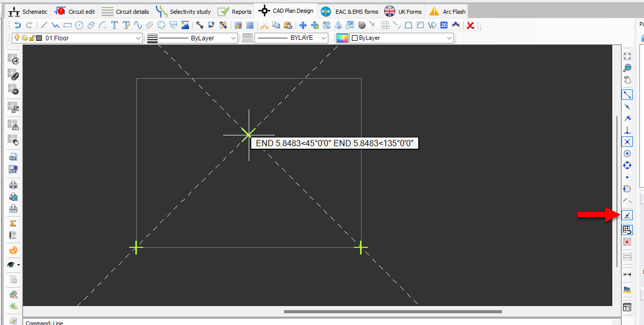Toggle Midpoint object snap
Image resolution: width=644 pixels, height=325 pixels.
tap(628, 106)
